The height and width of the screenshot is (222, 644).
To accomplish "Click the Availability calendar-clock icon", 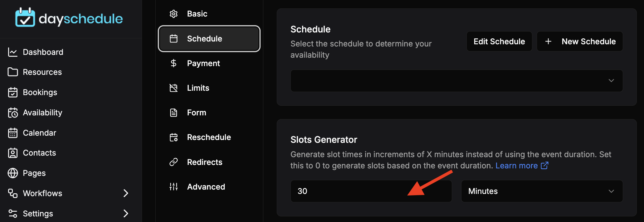I will coord(12,113).
